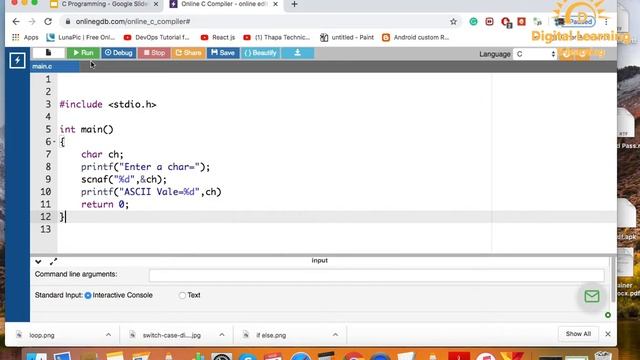Expand switch-case download options

point(222,335)
